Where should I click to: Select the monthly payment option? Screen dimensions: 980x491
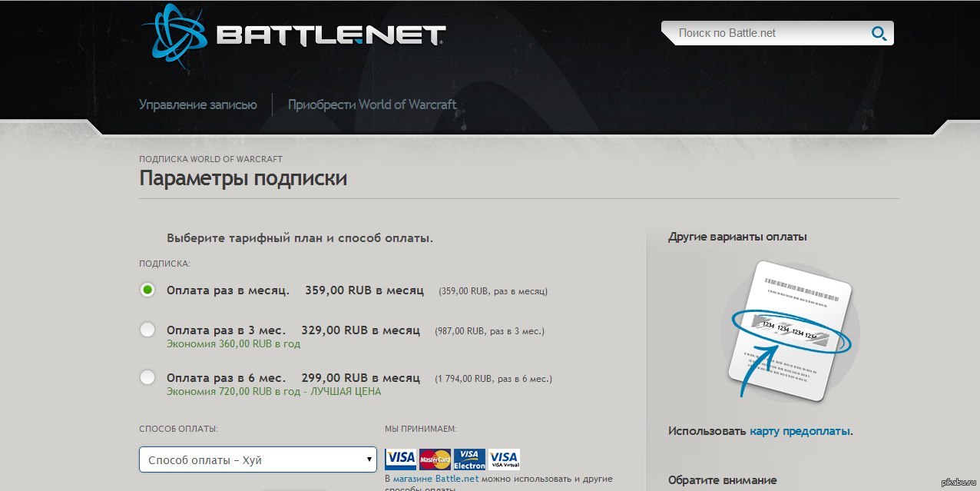click(147, 290)
